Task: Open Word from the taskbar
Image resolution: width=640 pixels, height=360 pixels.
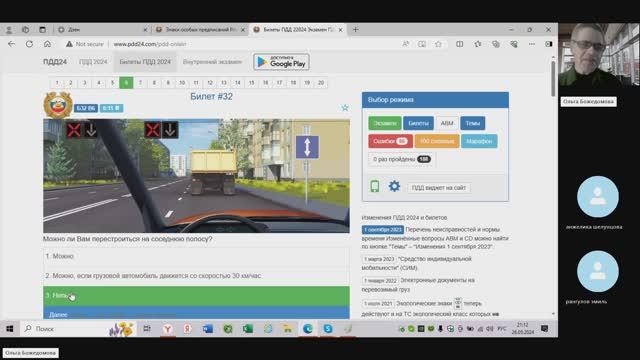Action: 207,329
